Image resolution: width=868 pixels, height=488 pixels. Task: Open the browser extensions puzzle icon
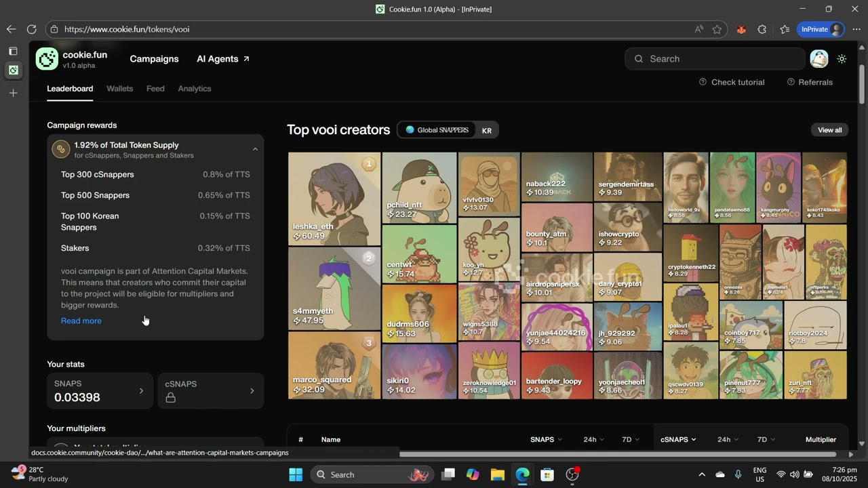pos(762,29)
